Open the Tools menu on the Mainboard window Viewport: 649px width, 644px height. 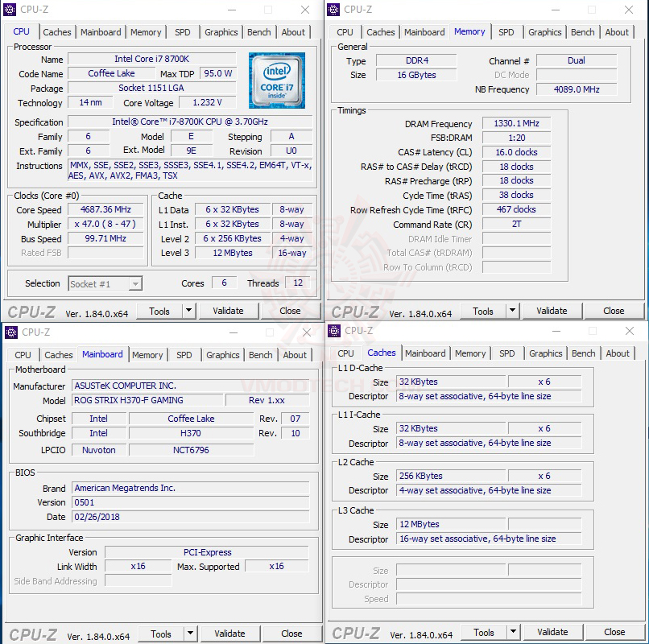pos(161,634)
